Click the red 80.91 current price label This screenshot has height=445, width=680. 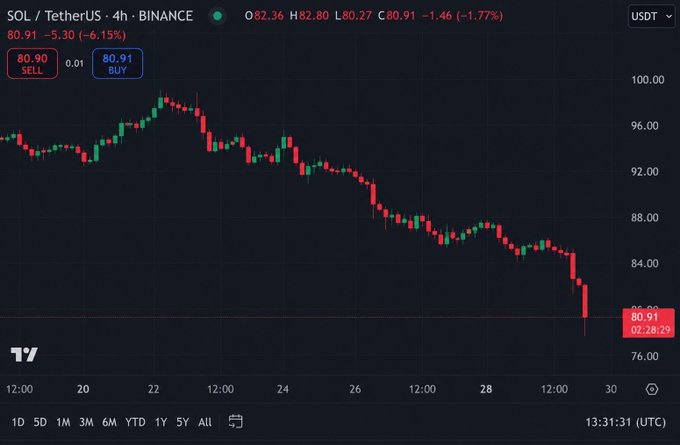point(648,323)
